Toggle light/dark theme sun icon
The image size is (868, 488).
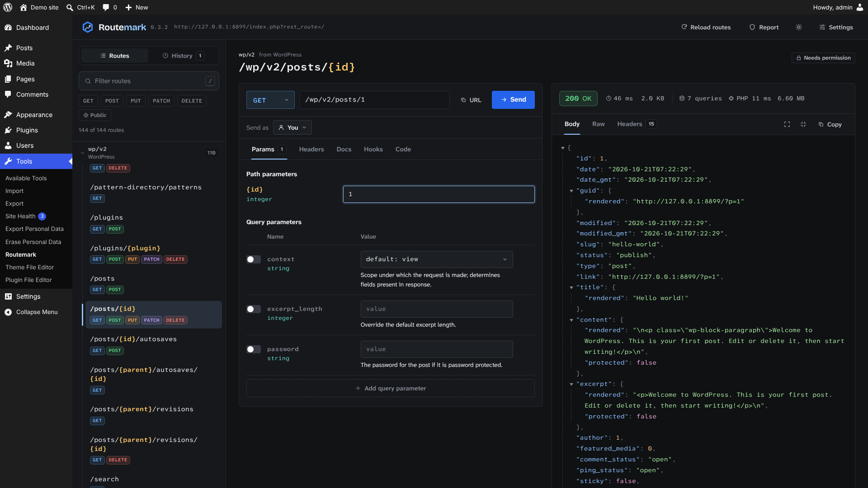pos(799,27)
